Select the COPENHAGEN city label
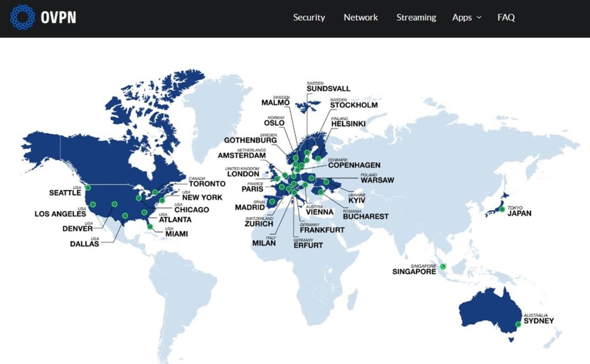 (354, 165)
